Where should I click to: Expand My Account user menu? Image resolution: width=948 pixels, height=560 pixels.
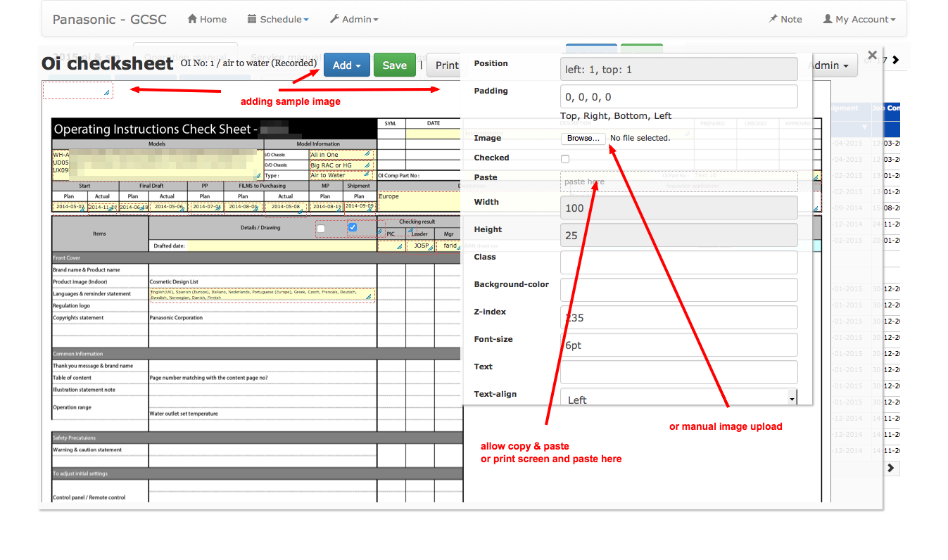point(859,20)
